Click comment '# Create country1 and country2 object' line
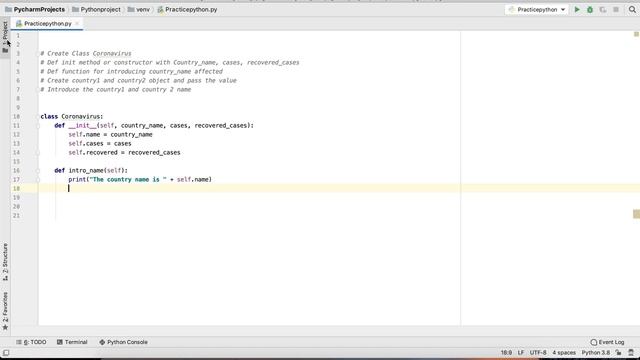 coord(138,80)
